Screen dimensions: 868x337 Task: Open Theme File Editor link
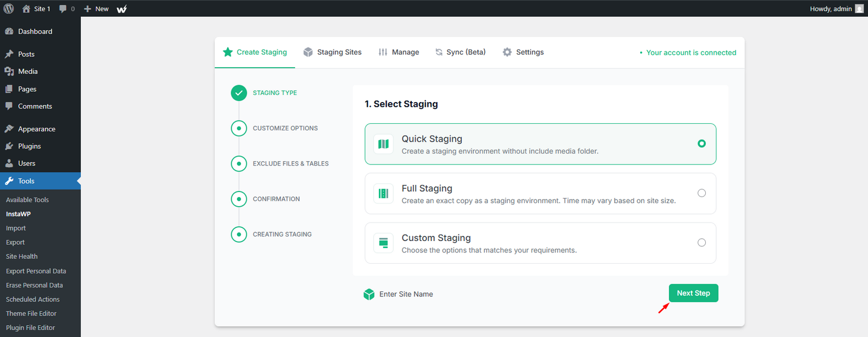point(31,314)
